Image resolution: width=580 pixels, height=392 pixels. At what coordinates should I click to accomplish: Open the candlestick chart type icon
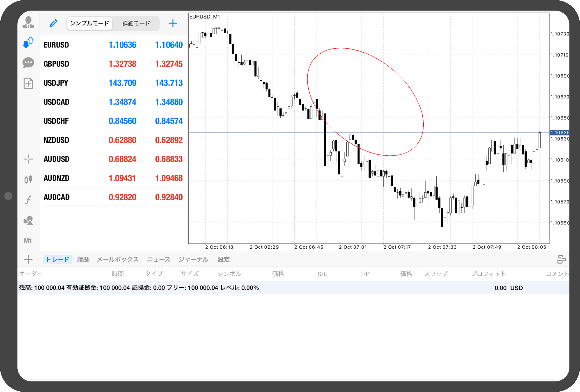pyautogui.click(x=28, y=179)
